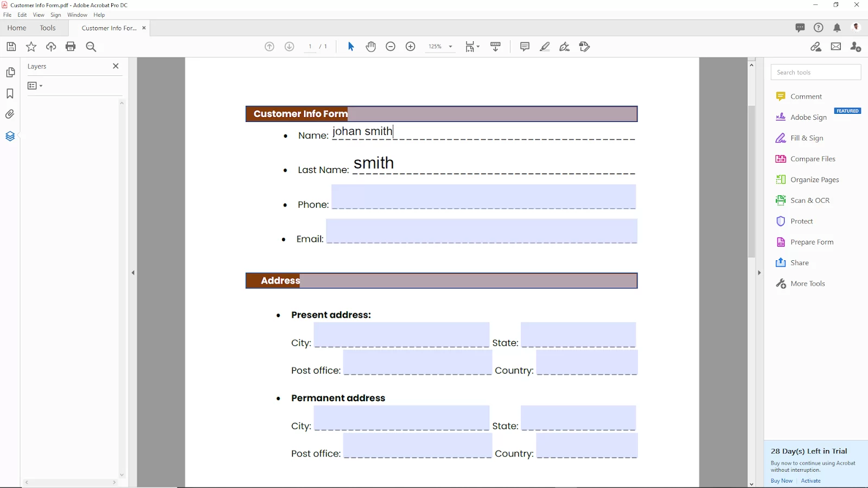Collapse the left navigation pane arrow
This screenshot has height=488, width=868.
point(133,273)
